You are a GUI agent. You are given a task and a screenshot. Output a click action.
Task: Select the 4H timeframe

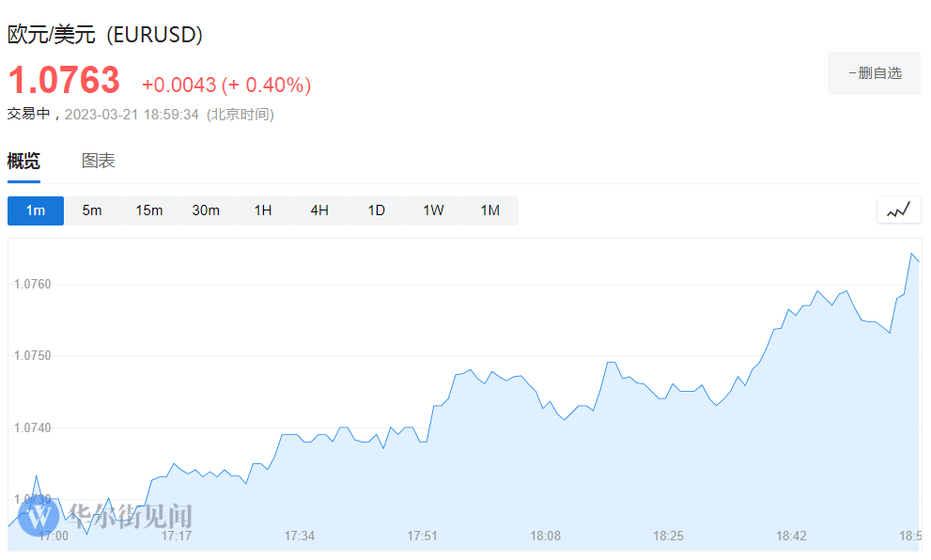click(x=319, y=210)
